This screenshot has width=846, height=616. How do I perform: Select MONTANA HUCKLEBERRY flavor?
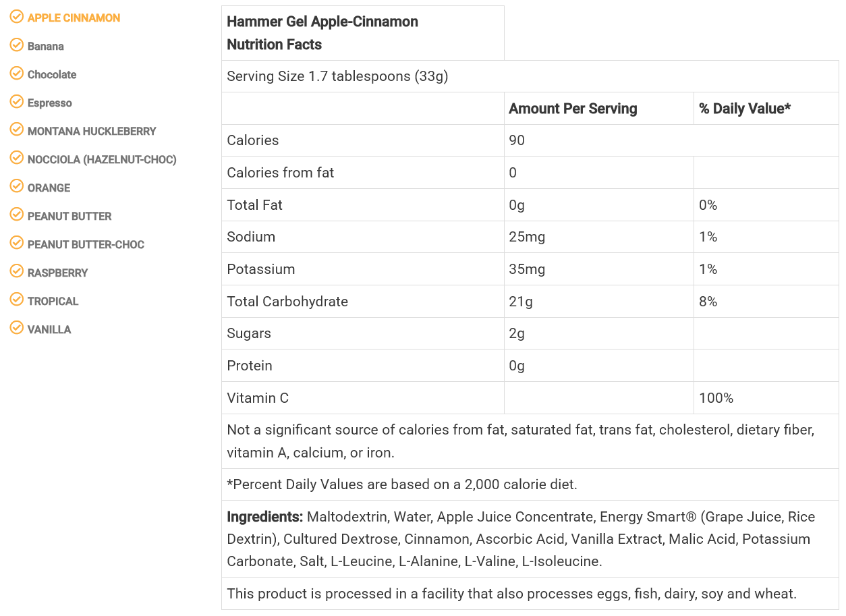click(x=92, y=132)
